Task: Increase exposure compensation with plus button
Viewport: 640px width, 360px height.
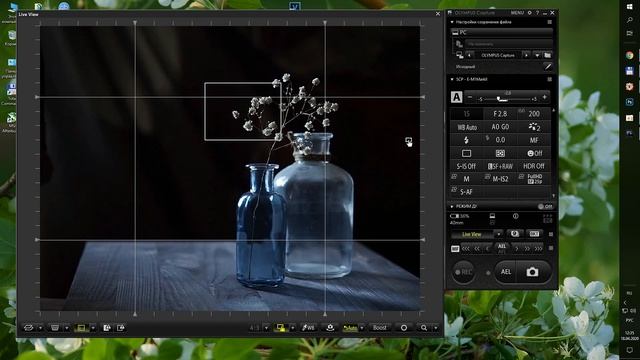Action: pos(544,97)
